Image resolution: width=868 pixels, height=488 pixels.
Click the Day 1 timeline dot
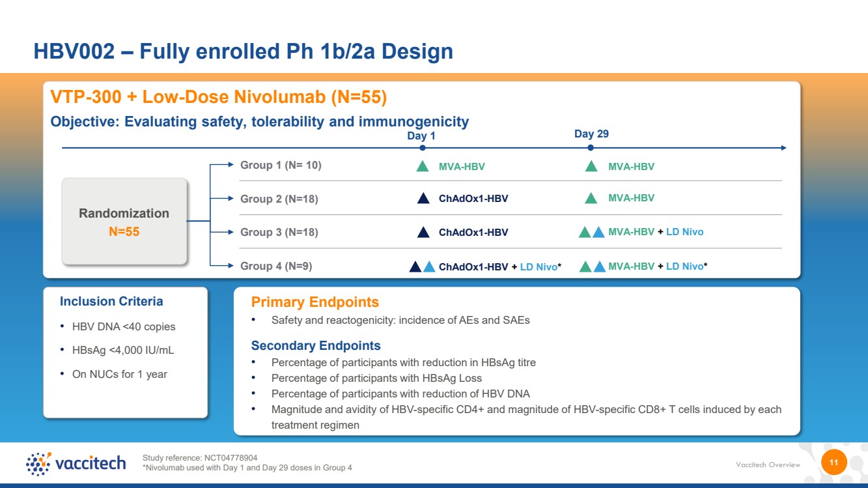[x=423, y=148]
